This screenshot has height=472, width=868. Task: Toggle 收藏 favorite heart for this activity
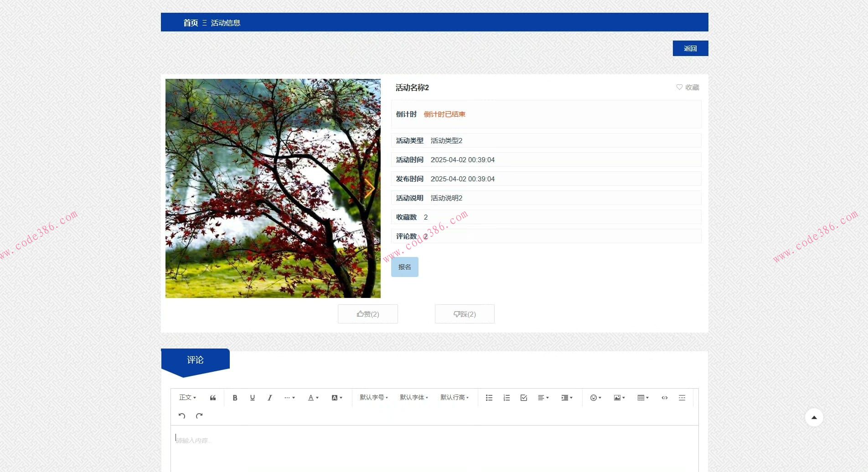click(x=687, y=87)
